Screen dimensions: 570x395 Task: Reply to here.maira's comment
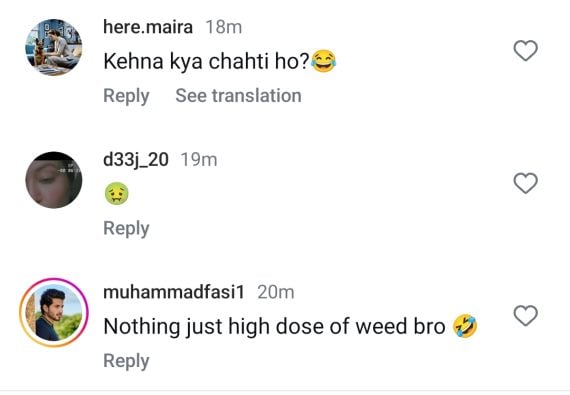click(126, 96)
